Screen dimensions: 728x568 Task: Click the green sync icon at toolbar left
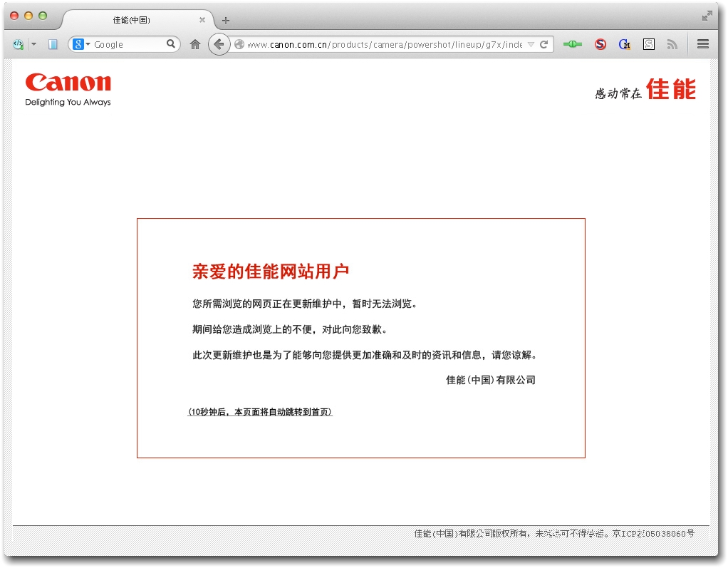click(18, 44)
